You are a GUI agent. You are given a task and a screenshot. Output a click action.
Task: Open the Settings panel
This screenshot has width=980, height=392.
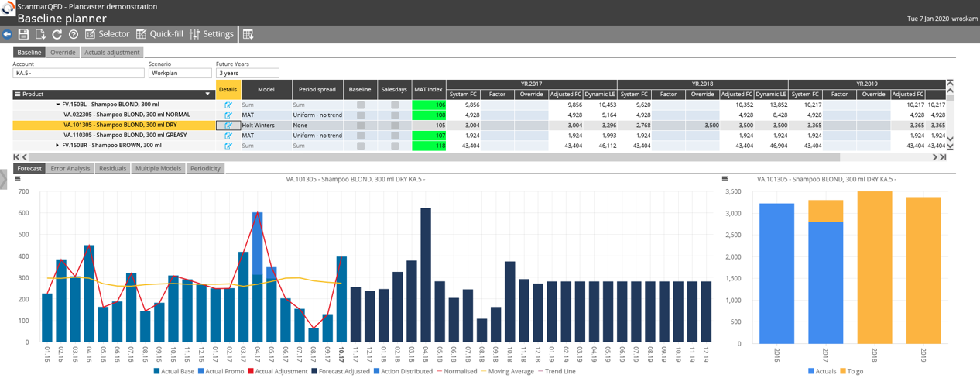coord(211,34)
